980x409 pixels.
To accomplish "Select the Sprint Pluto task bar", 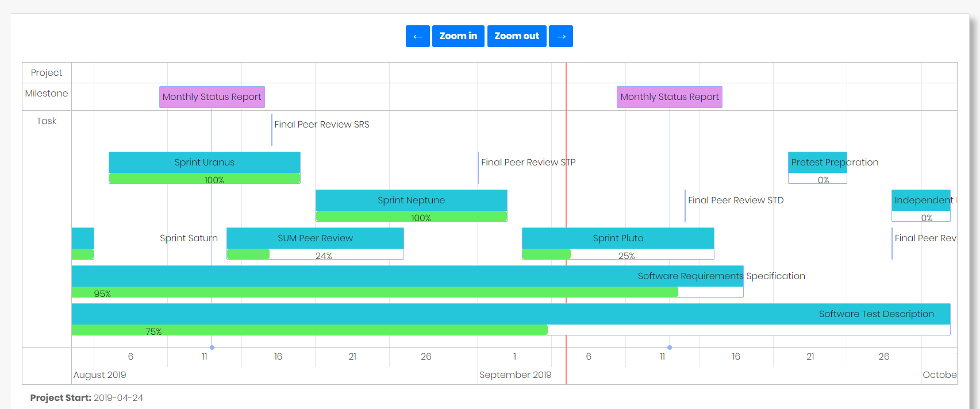I will (x=618, y=238).
